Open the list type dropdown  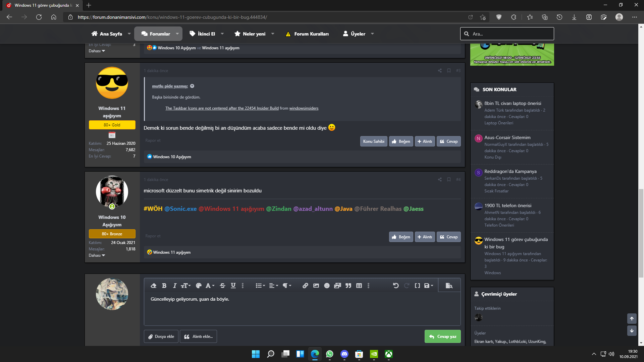pos(260,286)
